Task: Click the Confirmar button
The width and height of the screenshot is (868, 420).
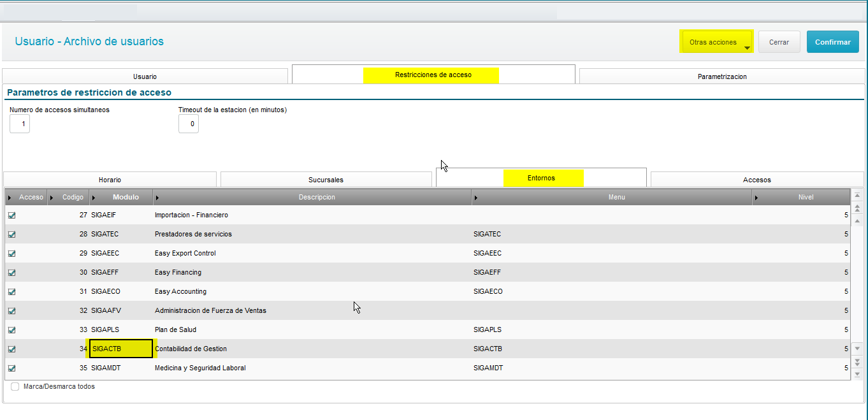Action: pyautogui.click(x=833, y=42)
